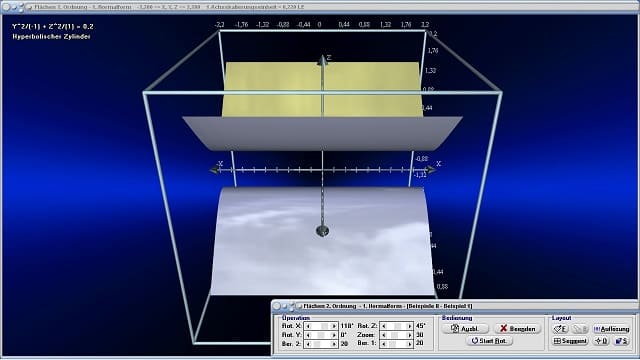The image size is (640, 360).
Task: Start rotation with Start Rot. button
Action: 489,341
